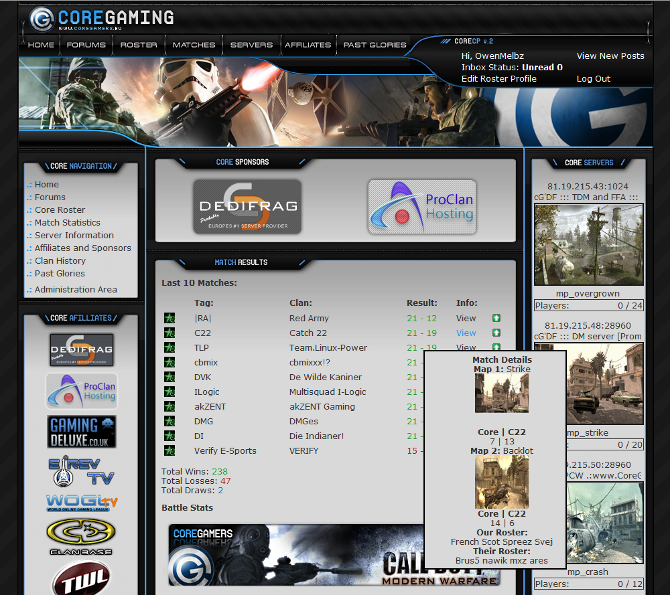Screen dimensions: 670x595
Task: Open the HOME nav tab
Action: (x=41, y=45)
